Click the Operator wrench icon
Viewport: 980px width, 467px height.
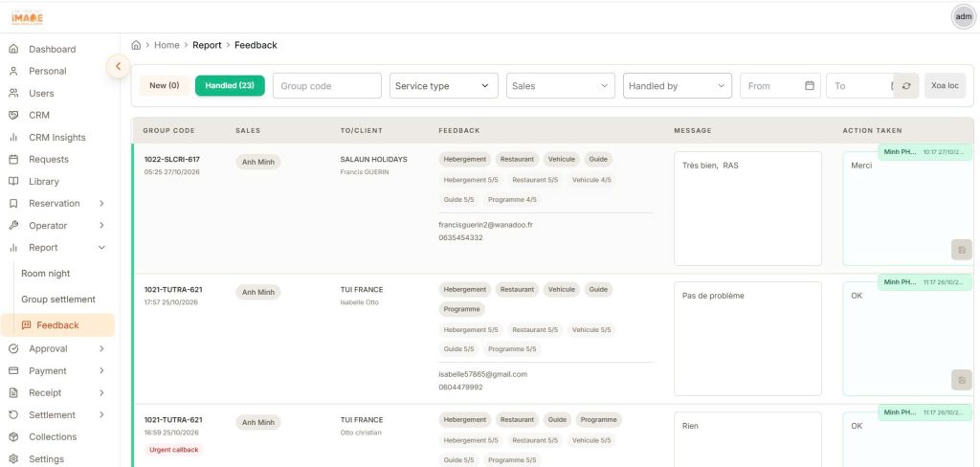13,226
